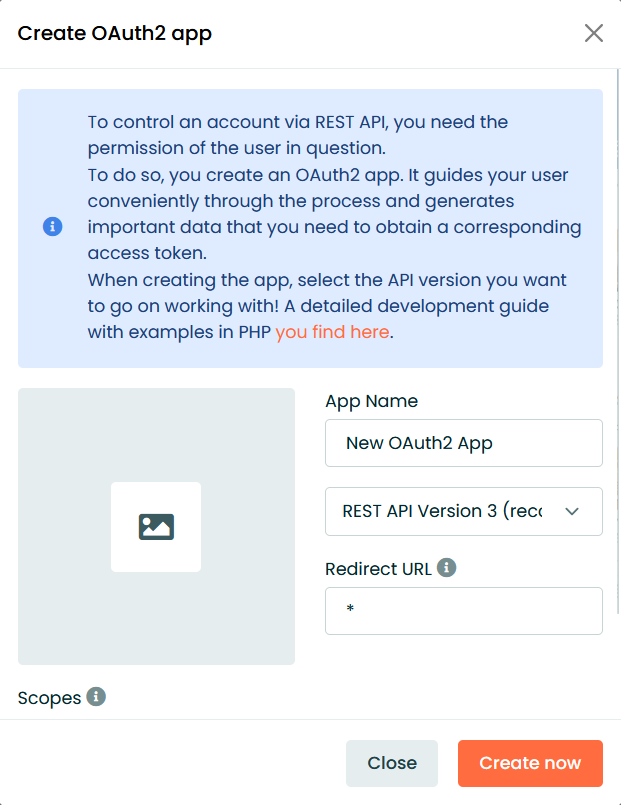This screenshot has height=805, width=621.
Task: Click the white tile around the picture icon
Action: [x=156, y=527]
